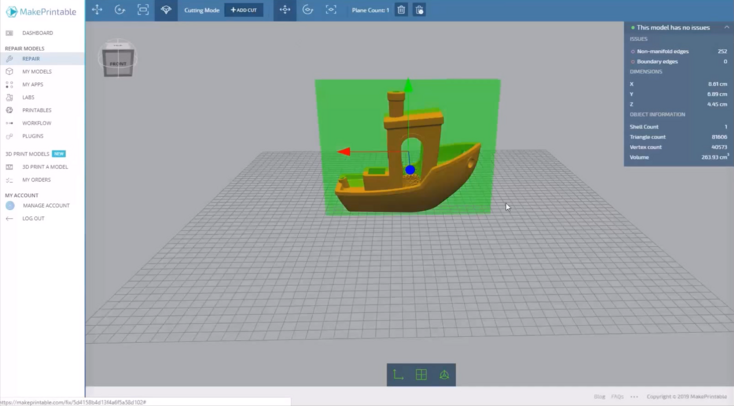The height and width of the screenshot is (406, 734).
Task: Click the Vertex count row
Action: click(x=679, y=147)
